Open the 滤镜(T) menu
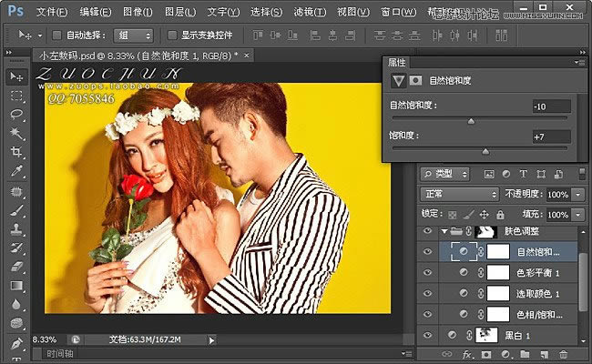 310,12
